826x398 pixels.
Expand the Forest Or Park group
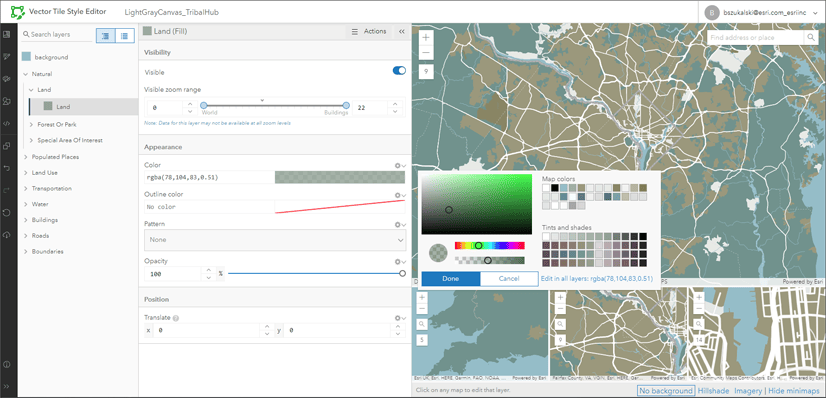click(32, 125)
